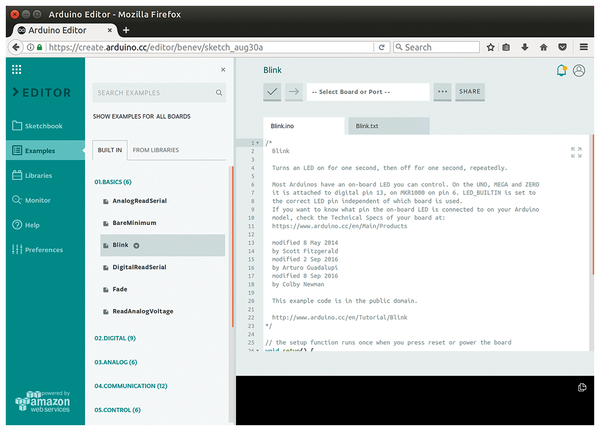Switch to the Built In tab
Viewport: 600px width, 431px height.
(x=110, y=150)
